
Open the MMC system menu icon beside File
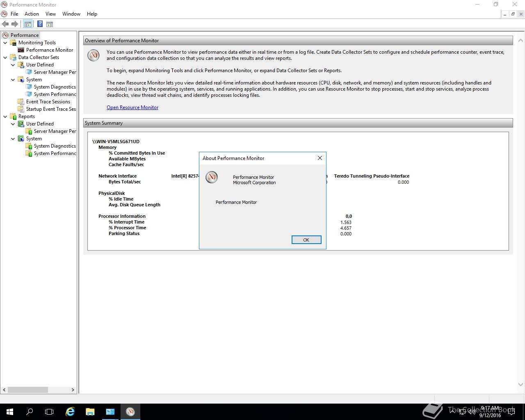coord(4,14)
